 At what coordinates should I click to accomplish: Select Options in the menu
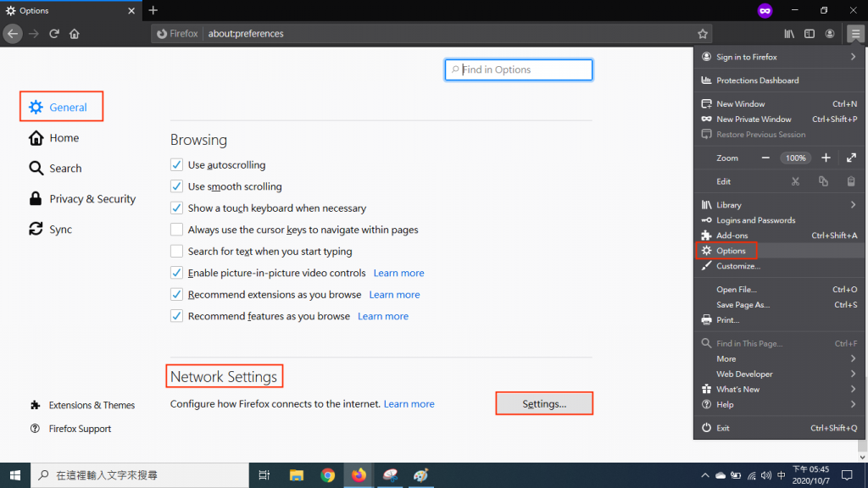point(779,251)
